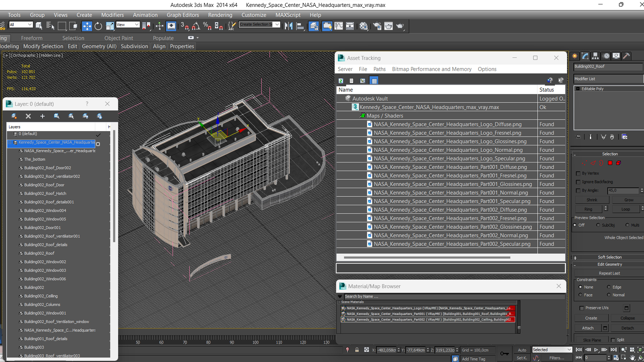Screen dimensions: 644x362
Task: Toggle the Angle Snap icon
Action: point(196,26)
